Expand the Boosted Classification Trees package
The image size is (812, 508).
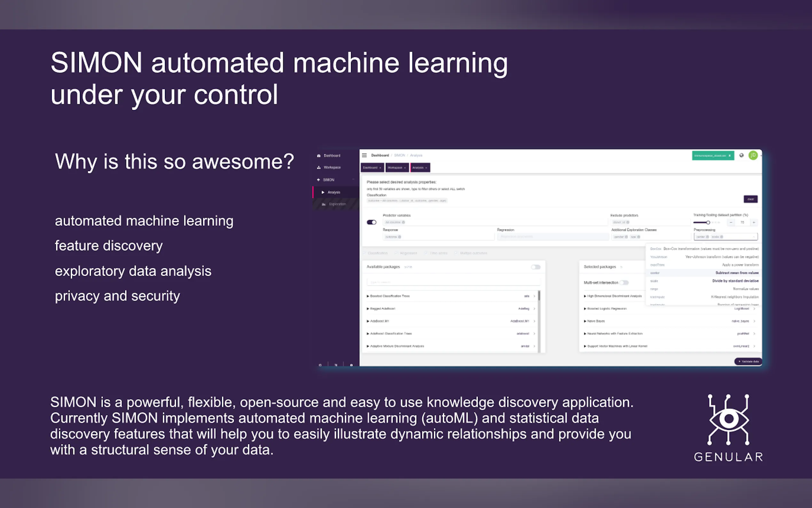368,296
